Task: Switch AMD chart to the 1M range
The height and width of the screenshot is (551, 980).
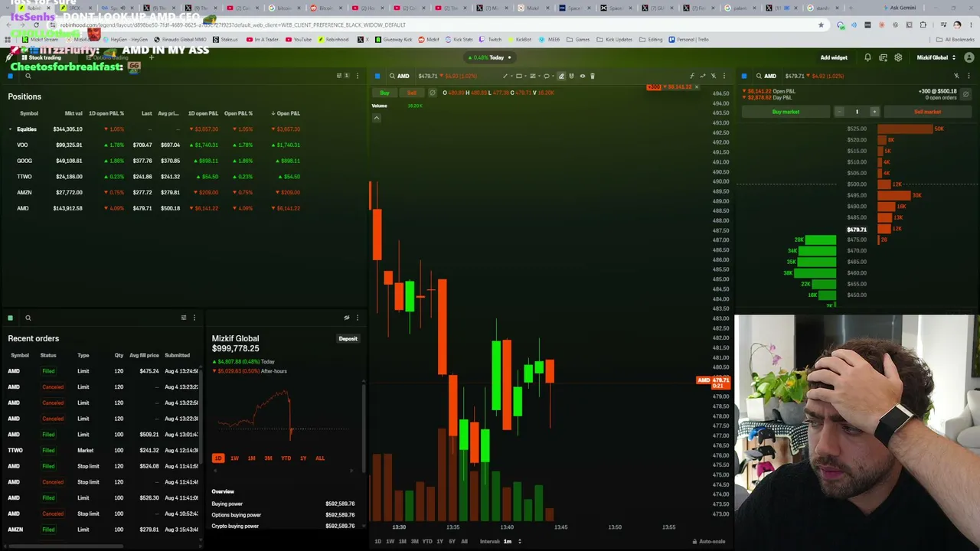Action: tap(403, 541)
